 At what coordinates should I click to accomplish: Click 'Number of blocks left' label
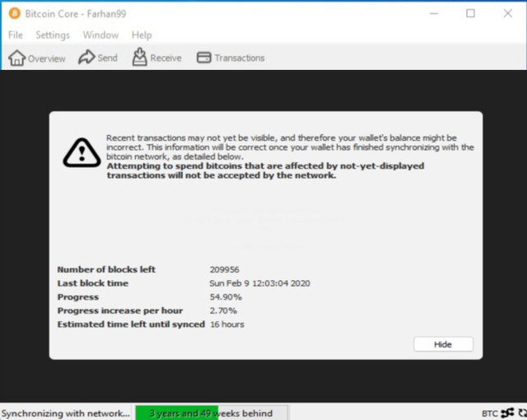tap(106, 269)
